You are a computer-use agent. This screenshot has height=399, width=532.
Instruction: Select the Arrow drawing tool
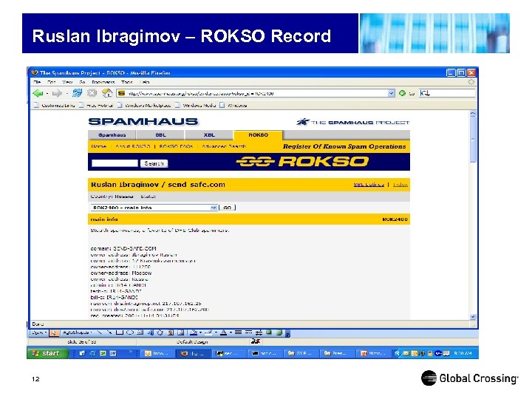[x=109, y=332]
